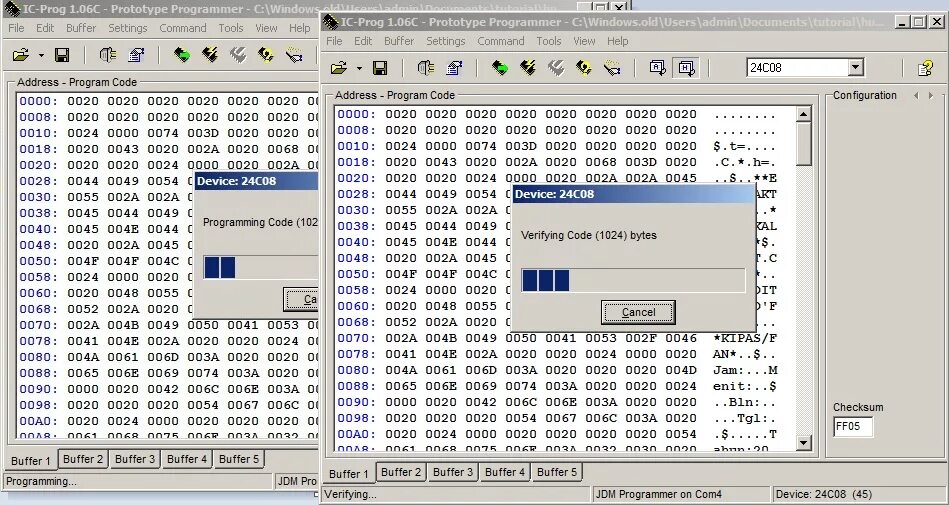Image resolution: width=949 pixels, height=505 pixels.
Task: Open Tools menu in back window
Action: tap(231, 28)
